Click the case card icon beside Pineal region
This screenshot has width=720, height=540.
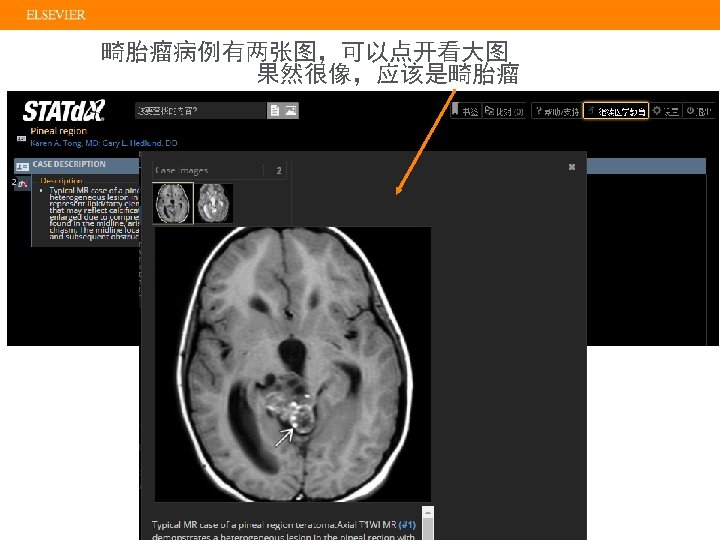click(x=21, y=139)
